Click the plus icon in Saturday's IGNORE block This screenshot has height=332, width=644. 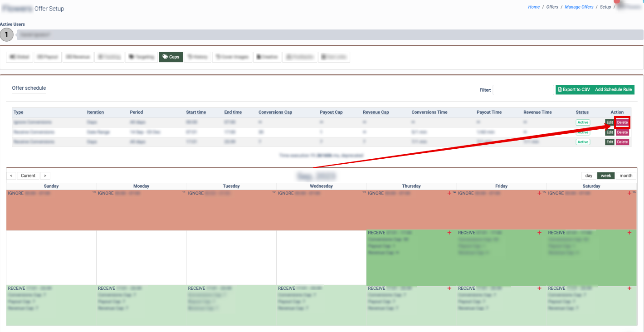(x=629, y=193)
